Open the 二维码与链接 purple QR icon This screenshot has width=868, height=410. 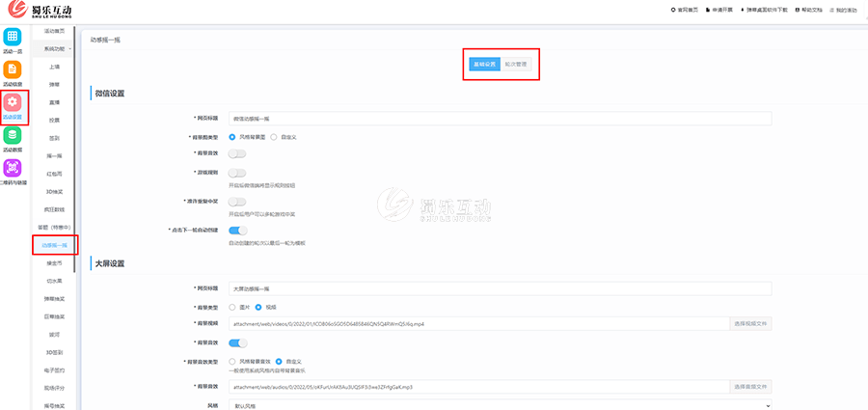pyautogui.click(x=13, y=168)
